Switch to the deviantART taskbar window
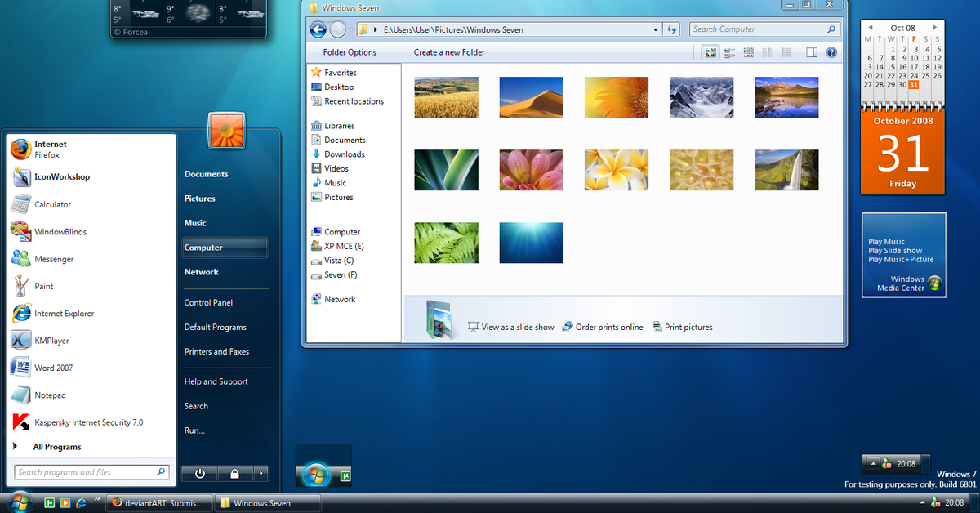 coord(159,503)
